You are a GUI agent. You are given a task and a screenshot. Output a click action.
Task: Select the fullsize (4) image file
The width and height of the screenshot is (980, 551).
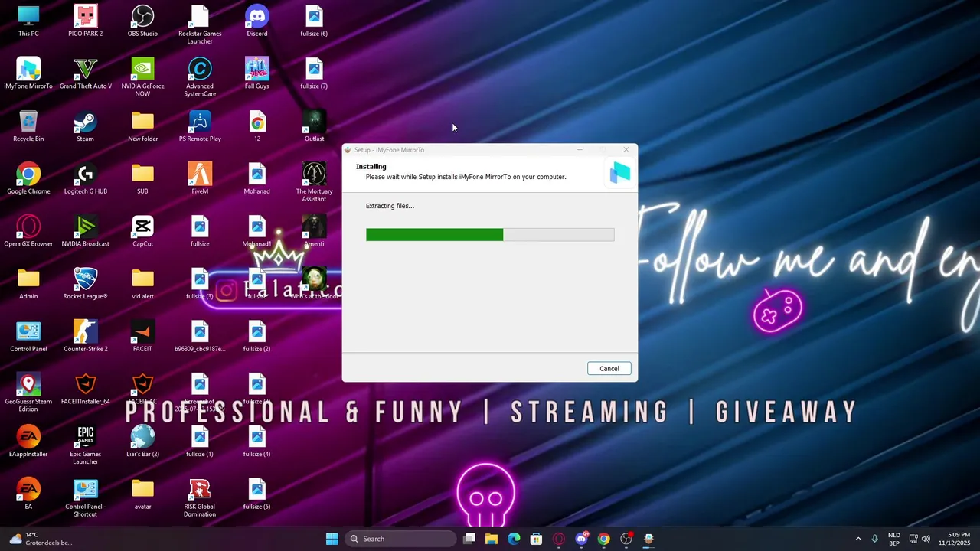(257, 442)
